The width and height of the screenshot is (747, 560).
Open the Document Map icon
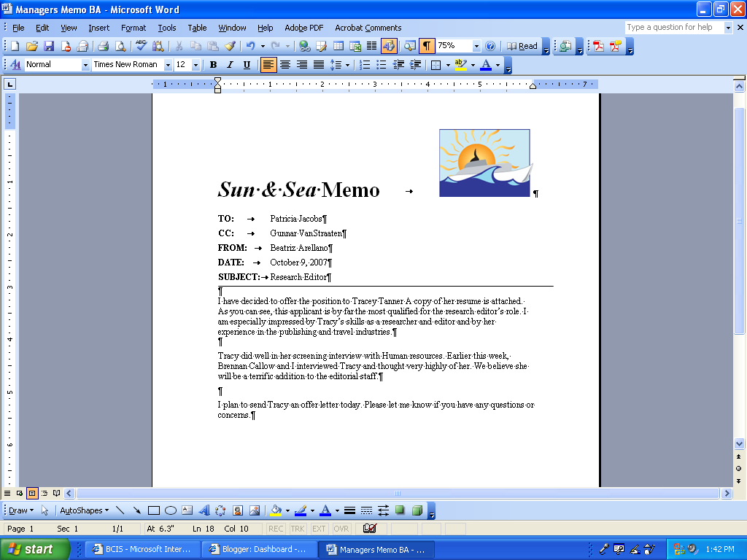[410, 46]
